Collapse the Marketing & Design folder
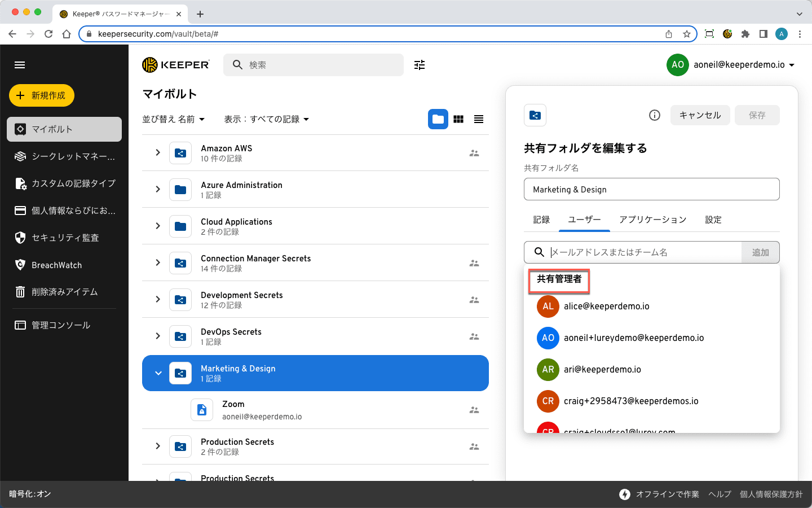812x508 pixels. point(158,373)
